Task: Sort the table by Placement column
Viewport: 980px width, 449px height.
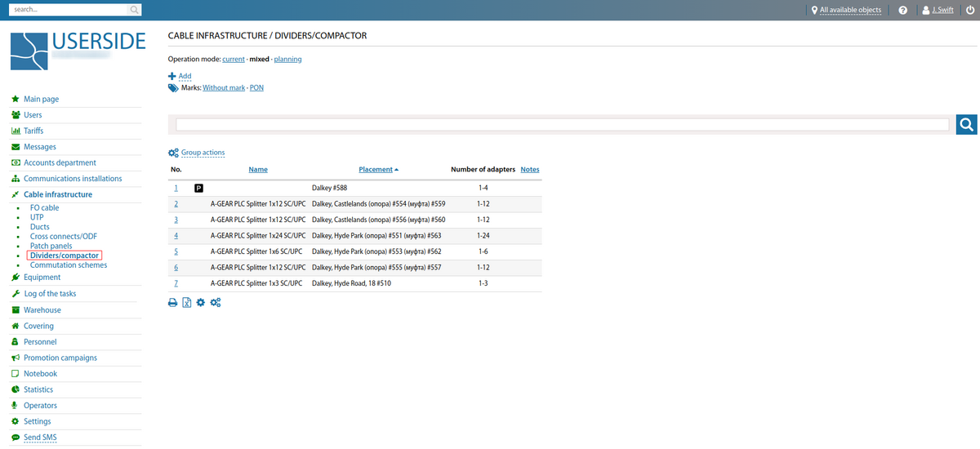Action: tap(376, 170)
